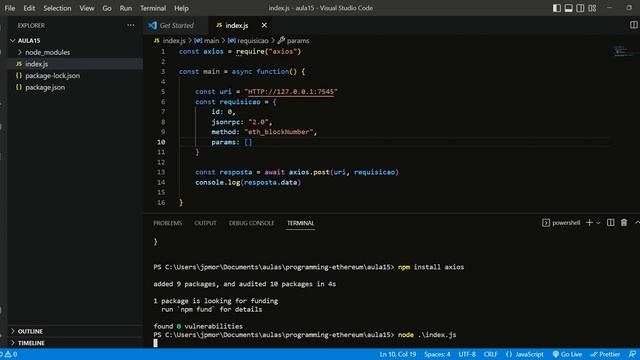Image resolution: width=640 pixels, height=360 pixels.
Task: Click line number 13 in the gutter
Action: coord(161,172)
